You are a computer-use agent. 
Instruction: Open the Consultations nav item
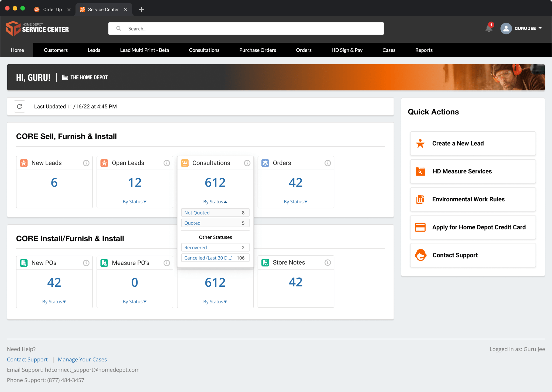pos(204,50)
